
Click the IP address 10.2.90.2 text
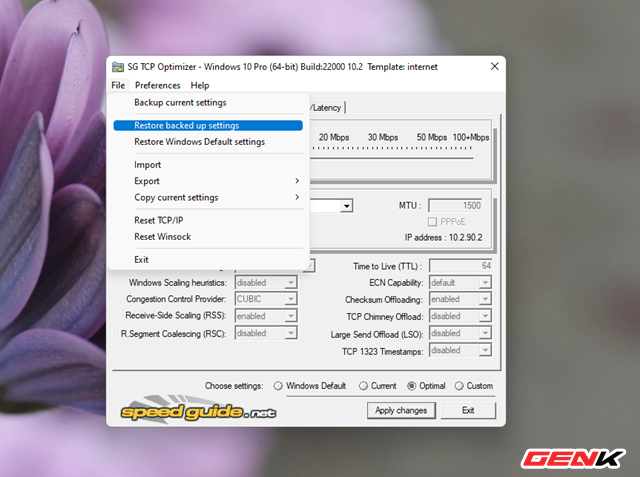coord(444,237)
